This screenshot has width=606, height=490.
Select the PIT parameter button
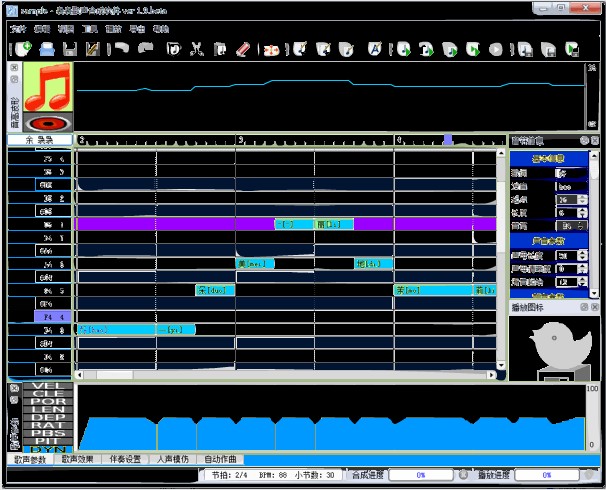coord(48,441)
